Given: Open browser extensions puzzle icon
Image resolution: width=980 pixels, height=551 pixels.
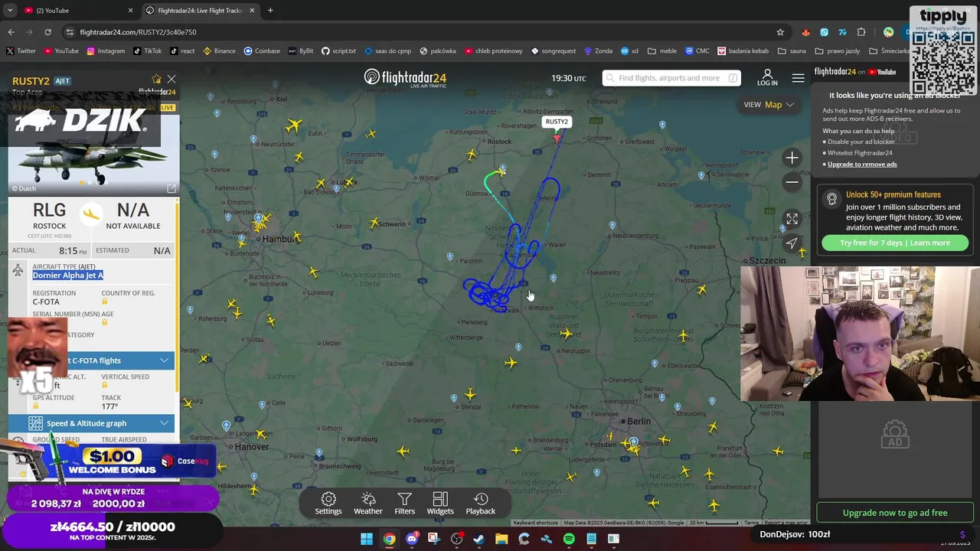Looking at the screenshot, I should point(861,32).
